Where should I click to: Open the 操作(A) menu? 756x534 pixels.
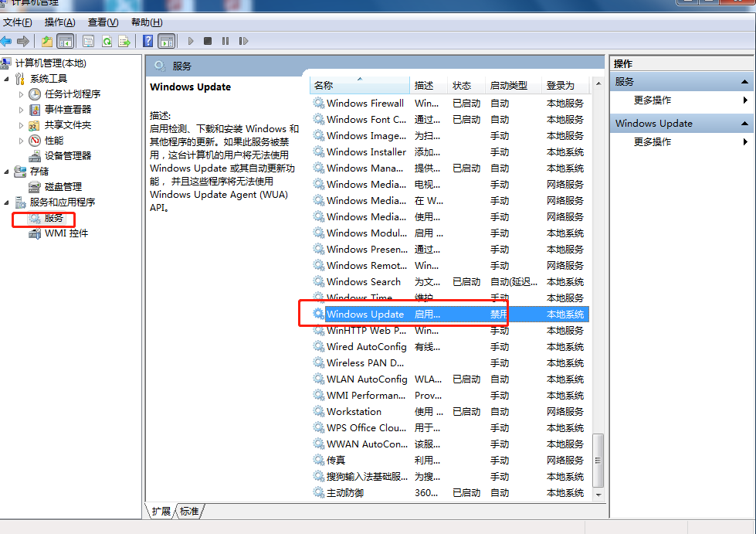pyautogui.click(x=59, y=22)
